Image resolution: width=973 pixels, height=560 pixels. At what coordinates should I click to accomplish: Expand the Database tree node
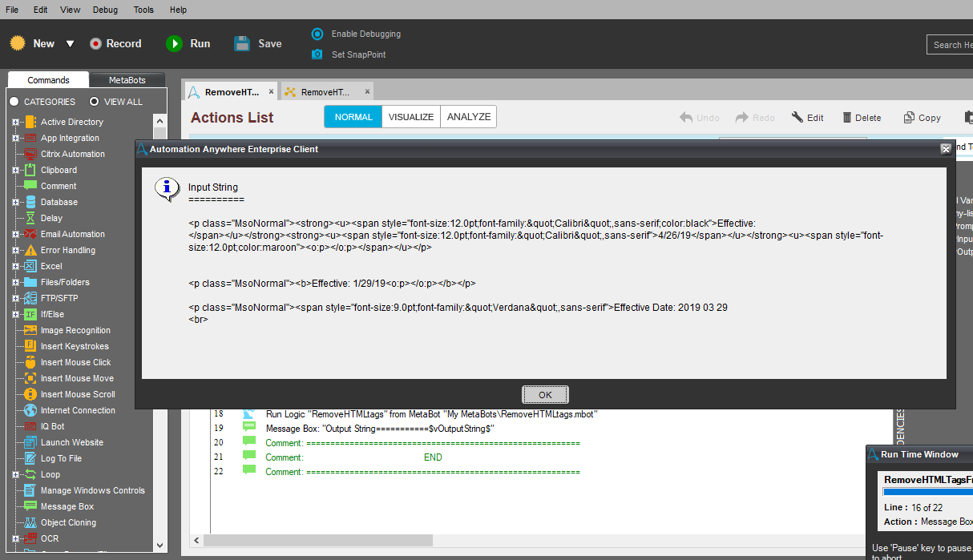tap(15, 202)
